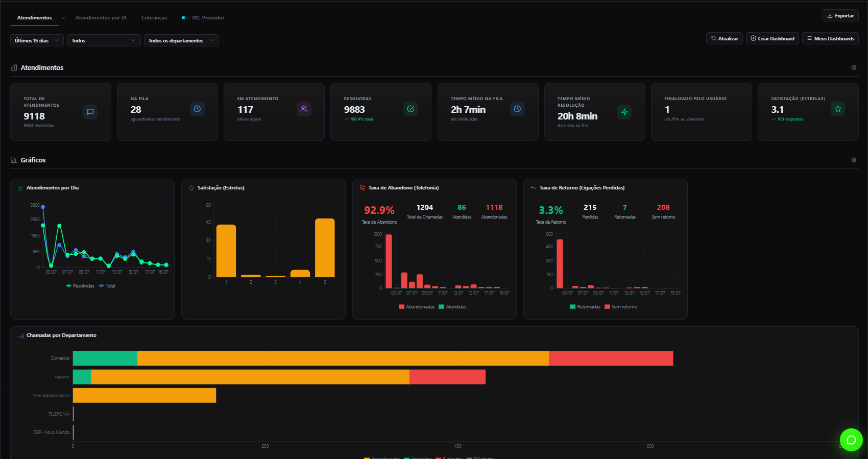Open the Meus Dashboards button

click(830, 38)
